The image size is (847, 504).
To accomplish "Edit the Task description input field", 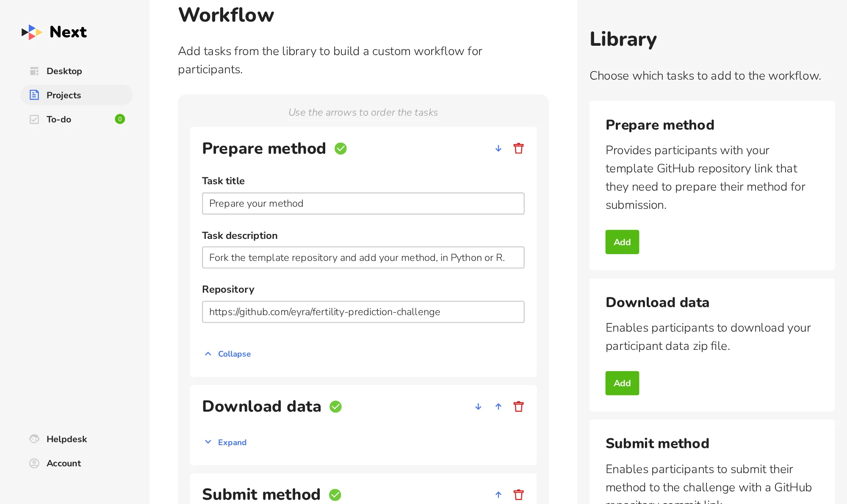I will point(363,258).
